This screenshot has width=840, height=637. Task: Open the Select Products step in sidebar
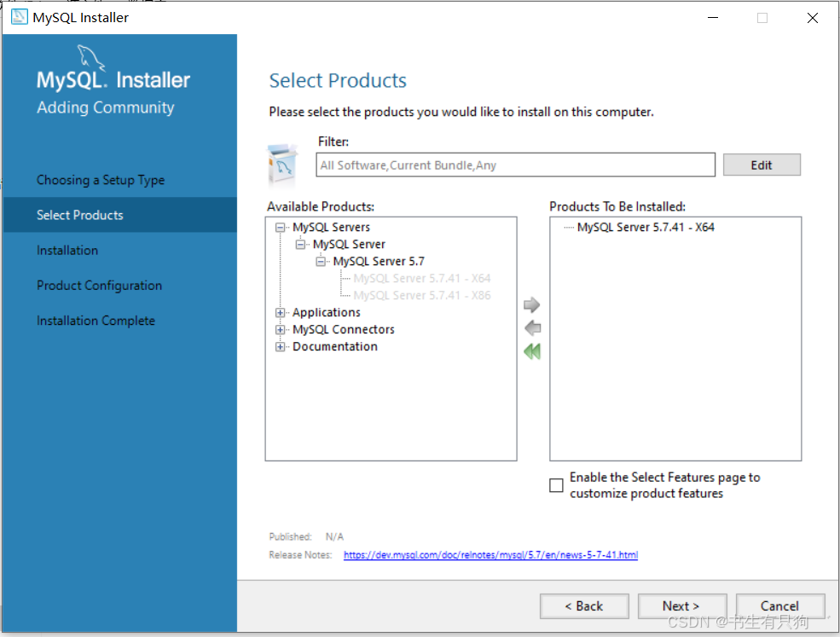[x=120, y=215]
